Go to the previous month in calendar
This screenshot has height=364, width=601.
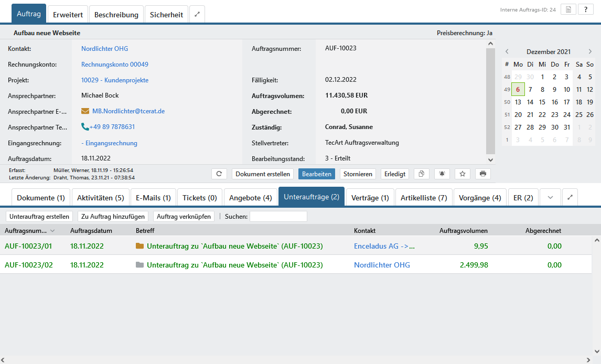coord(507,52)
